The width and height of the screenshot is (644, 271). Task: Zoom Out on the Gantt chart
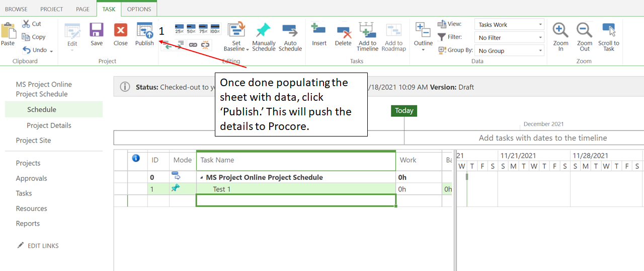(585, 37)
